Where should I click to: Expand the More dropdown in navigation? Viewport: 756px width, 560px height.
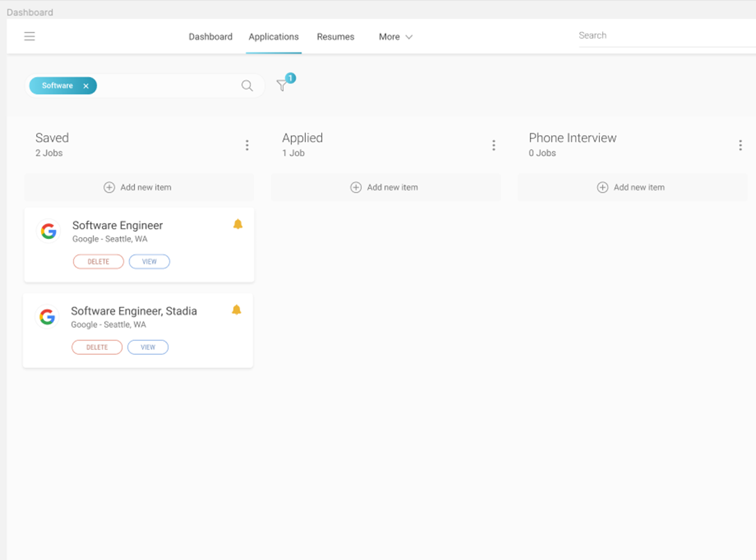395,37
